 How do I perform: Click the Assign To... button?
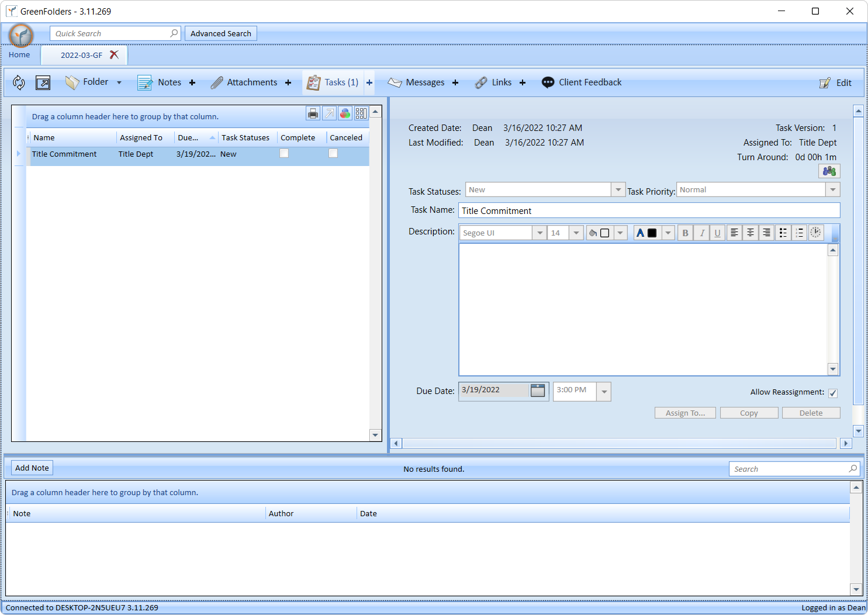(x=685, y=413)
